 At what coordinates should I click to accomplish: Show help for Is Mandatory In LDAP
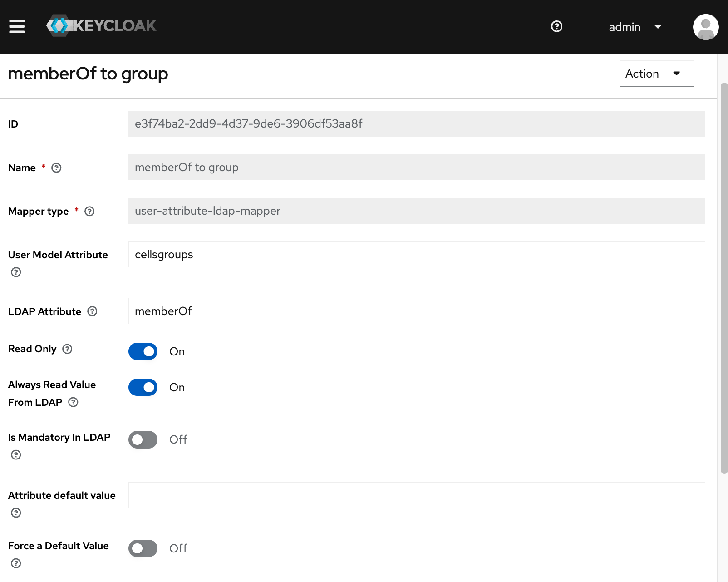click(16, 455)
